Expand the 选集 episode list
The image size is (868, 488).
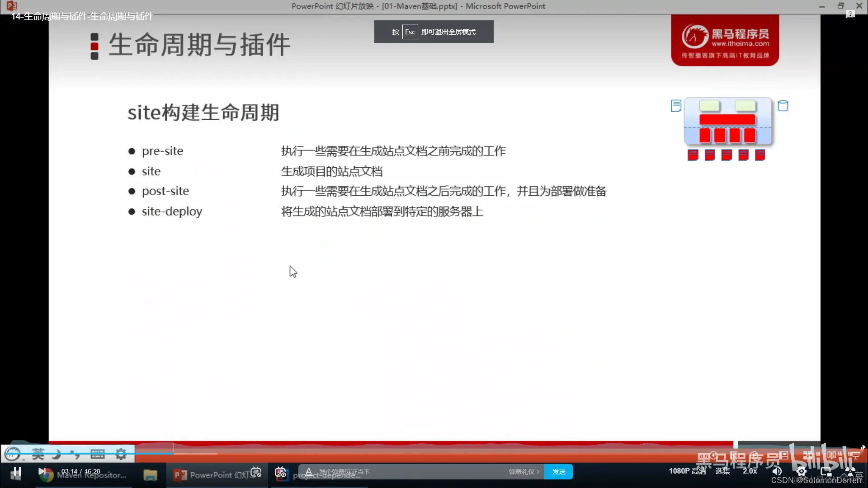coord(723,471)
